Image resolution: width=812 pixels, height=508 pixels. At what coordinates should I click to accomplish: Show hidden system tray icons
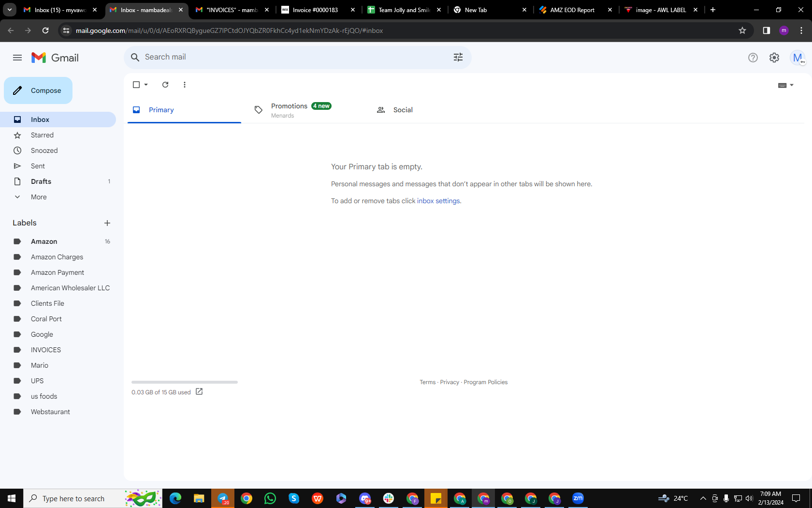point(703,498)
